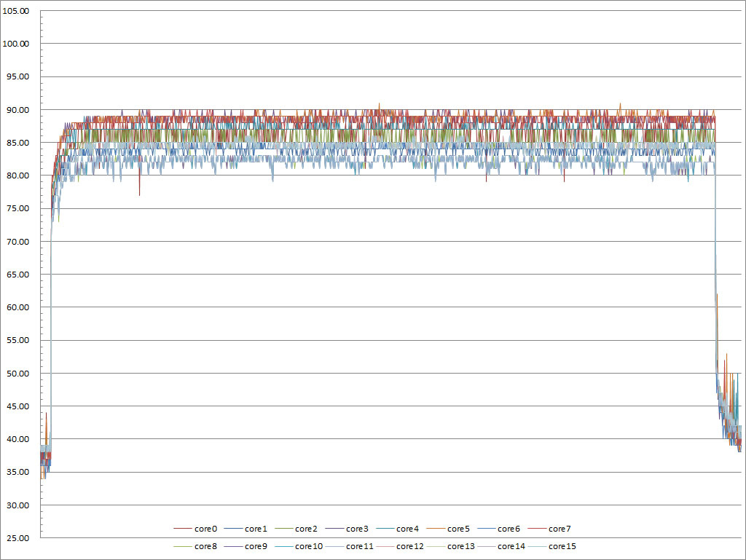Click the 100.00 axis label

[16, 44]
